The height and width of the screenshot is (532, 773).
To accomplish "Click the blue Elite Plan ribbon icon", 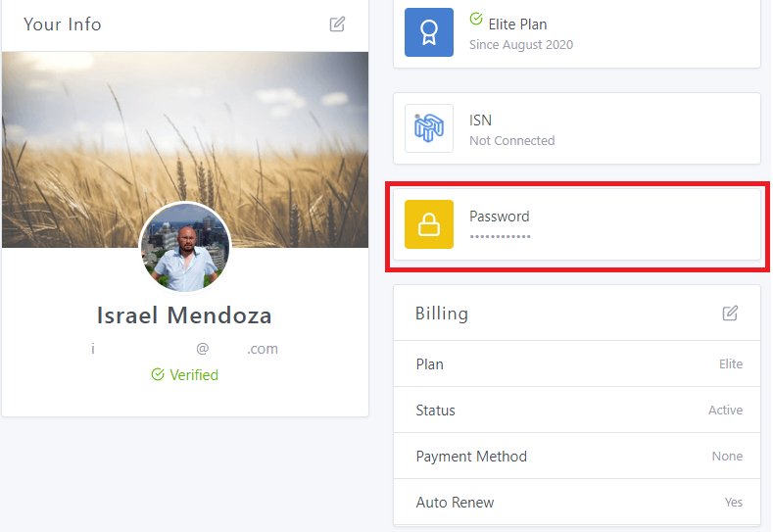I will [429, 32].
